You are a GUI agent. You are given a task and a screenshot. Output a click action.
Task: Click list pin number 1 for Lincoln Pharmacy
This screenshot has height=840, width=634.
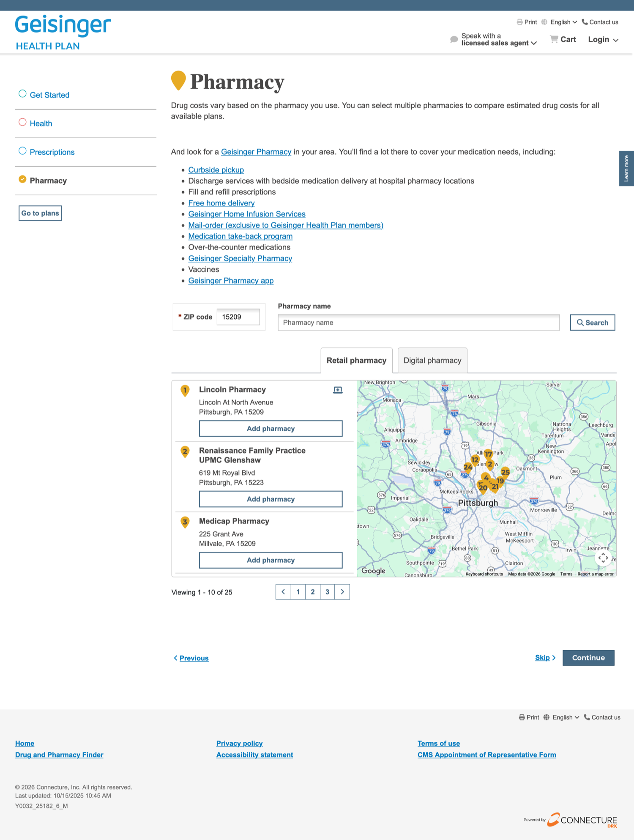pyautogui.click(x=185, y=391)
